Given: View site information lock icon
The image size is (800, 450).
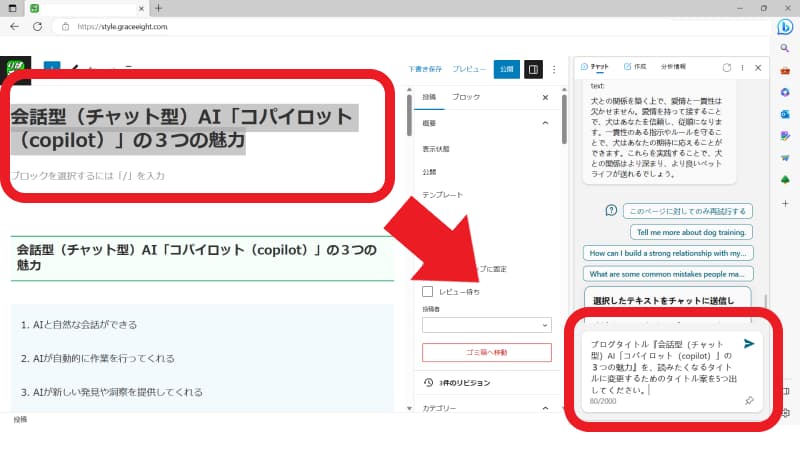Looking at the screenshot, I should point(65,27).
